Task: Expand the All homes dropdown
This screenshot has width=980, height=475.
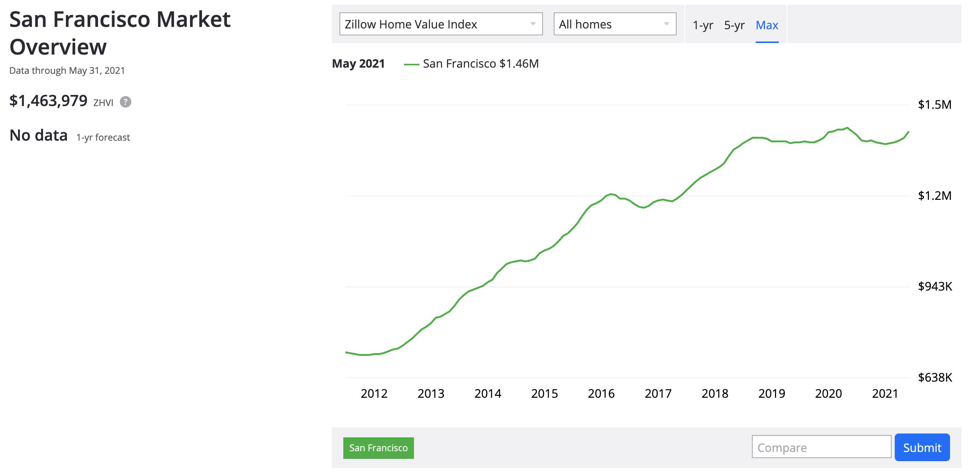Action: (614, 24)
